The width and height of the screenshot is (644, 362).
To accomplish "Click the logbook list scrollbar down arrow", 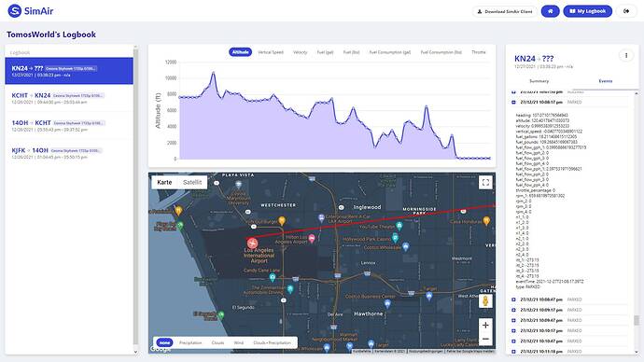I will (x=136, y=352).
